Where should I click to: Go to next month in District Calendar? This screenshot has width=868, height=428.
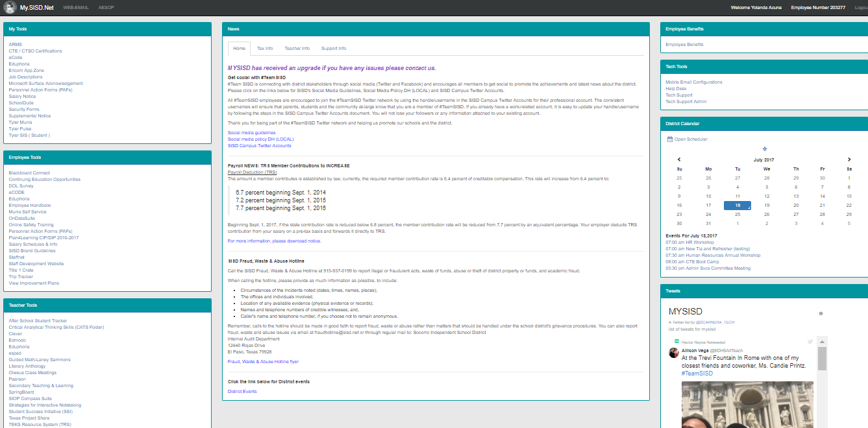[849, 160]
